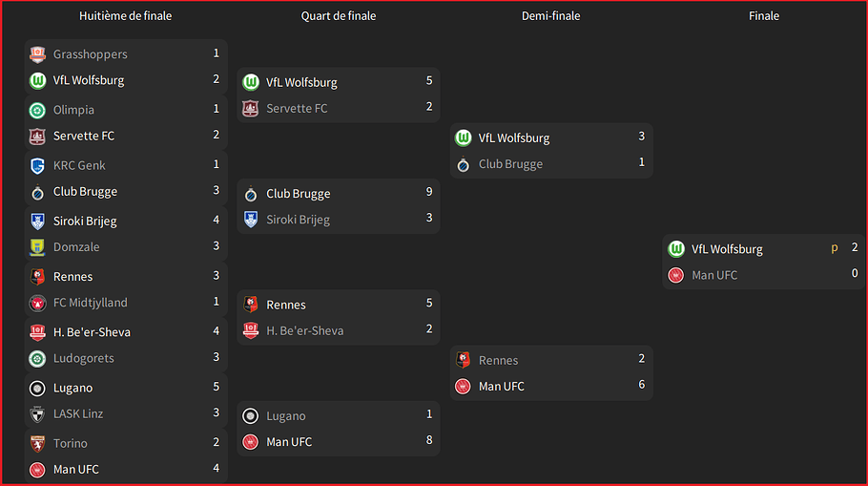
Task: Open the Lugano vs Man UFC quarter-final match
Action: [339, 429]
